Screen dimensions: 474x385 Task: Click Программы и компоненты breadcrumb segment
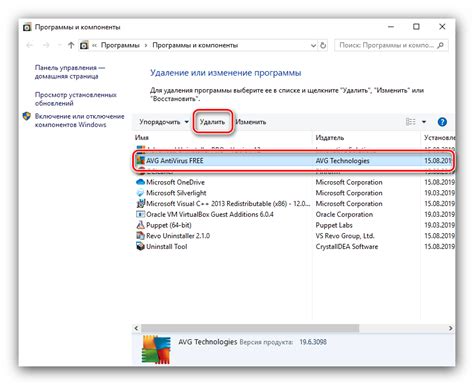click(195, 45)
